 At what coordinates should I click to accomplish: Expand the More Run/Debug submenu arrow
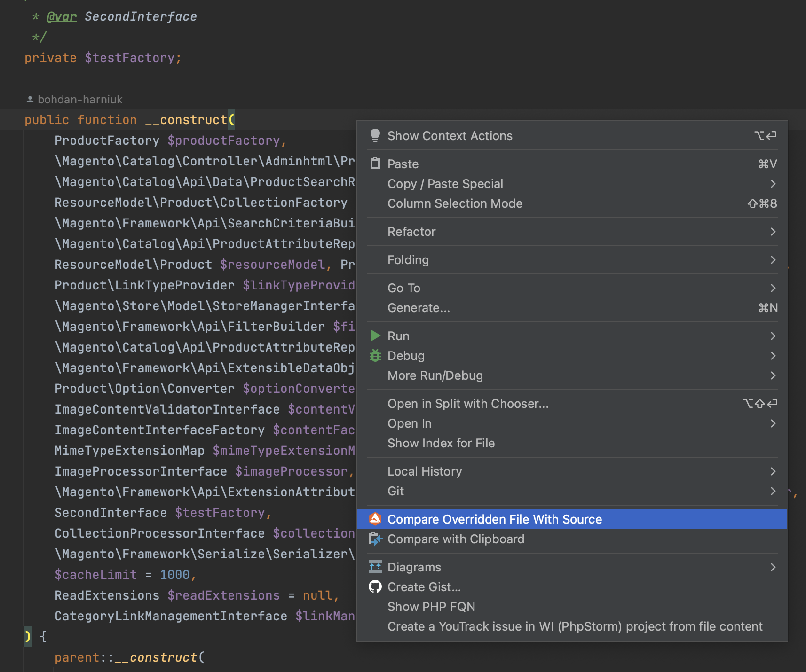click(x=773, y=375)
